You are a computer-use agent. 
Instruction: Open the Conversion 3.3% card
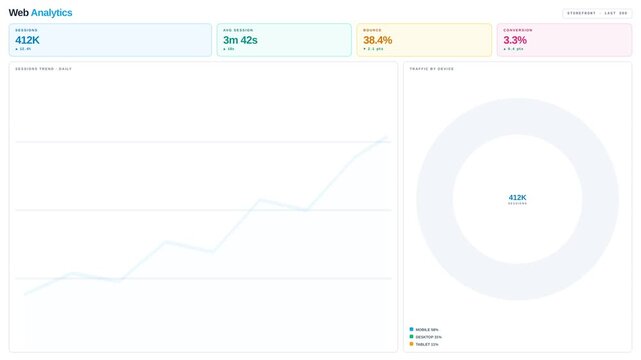pos(564,40)
